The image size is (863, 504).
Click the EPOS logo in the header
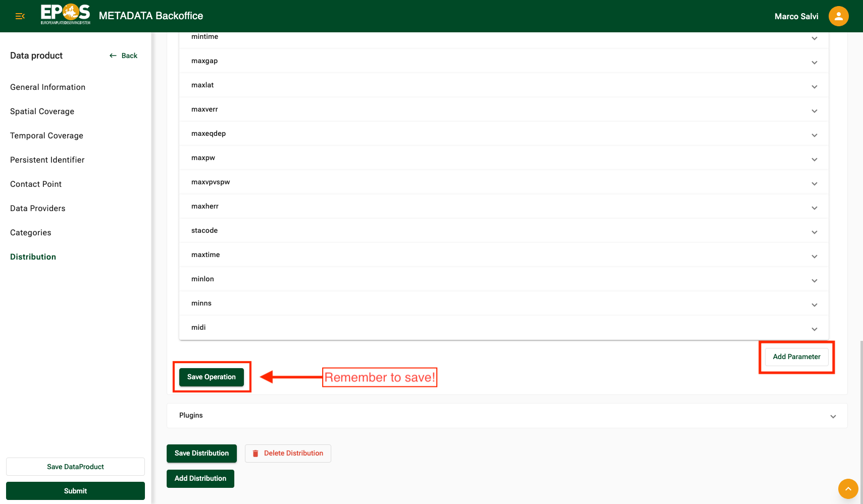(65, 14)
